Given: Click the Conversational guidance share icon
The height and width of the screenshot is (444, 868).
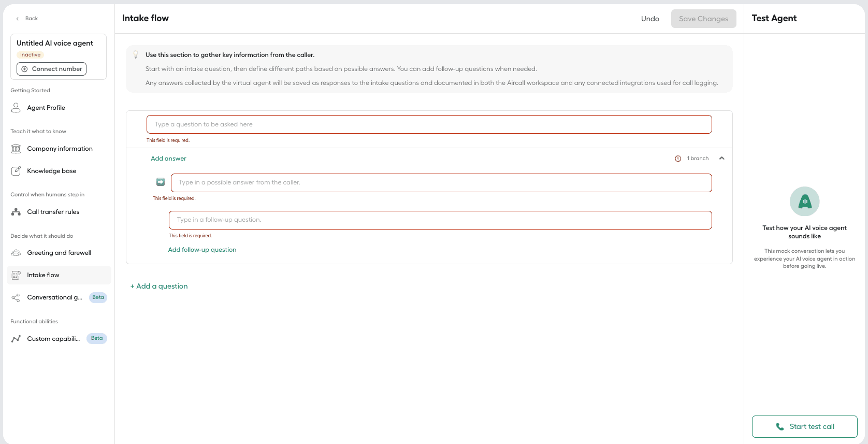Looking at the screenshot, I should coord(16,297).
